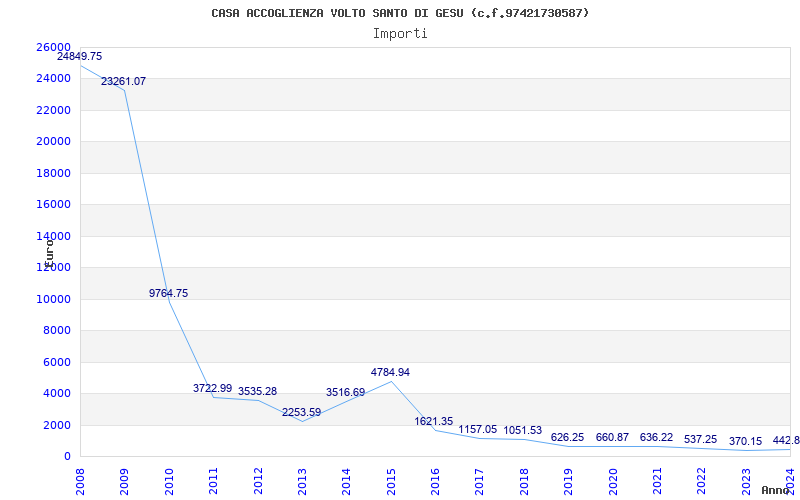This screenshot has width=800, height=500.
Task: Select the 1621.35 data label
Action: click(x=434, y=421)
